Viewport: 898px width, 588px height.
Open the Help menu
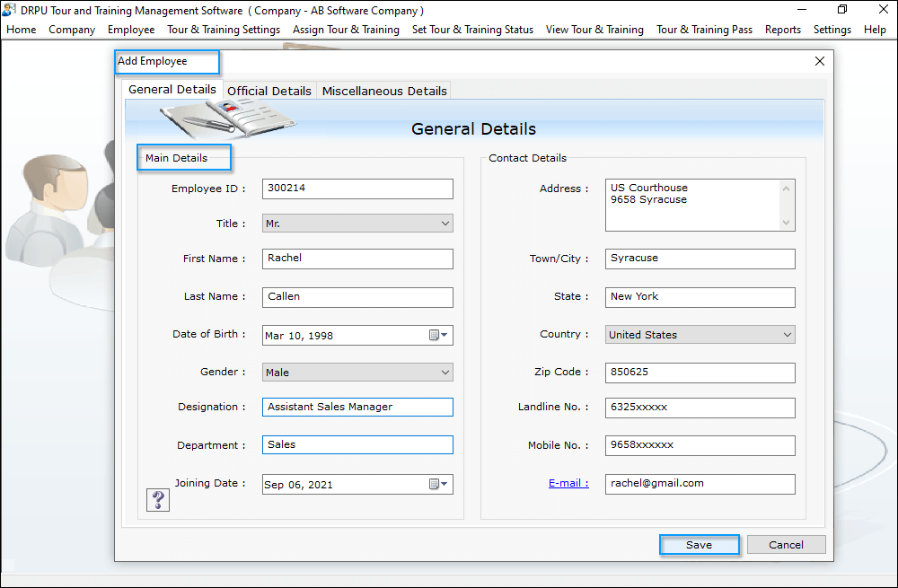point(875,30)
